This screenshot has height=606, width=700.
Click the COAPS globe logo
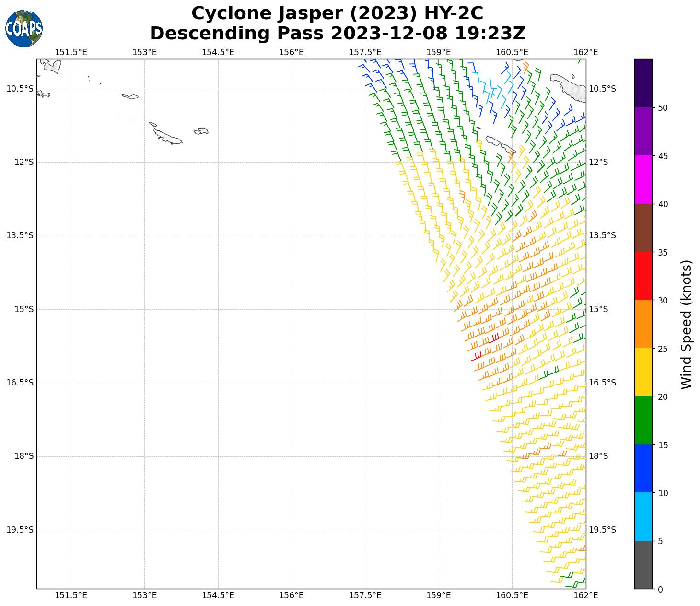(24, 29)
